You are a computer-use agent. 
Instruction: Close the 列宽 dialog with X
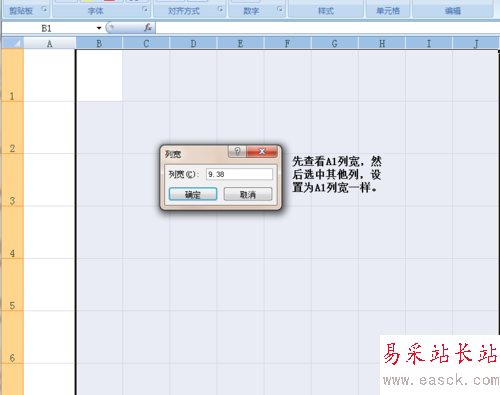[262, 151]
